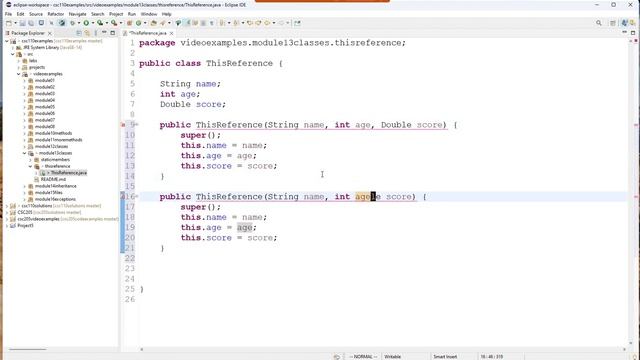
Task: Click the New Java Package toolbar icon
Action: click(x=129, y=23)
